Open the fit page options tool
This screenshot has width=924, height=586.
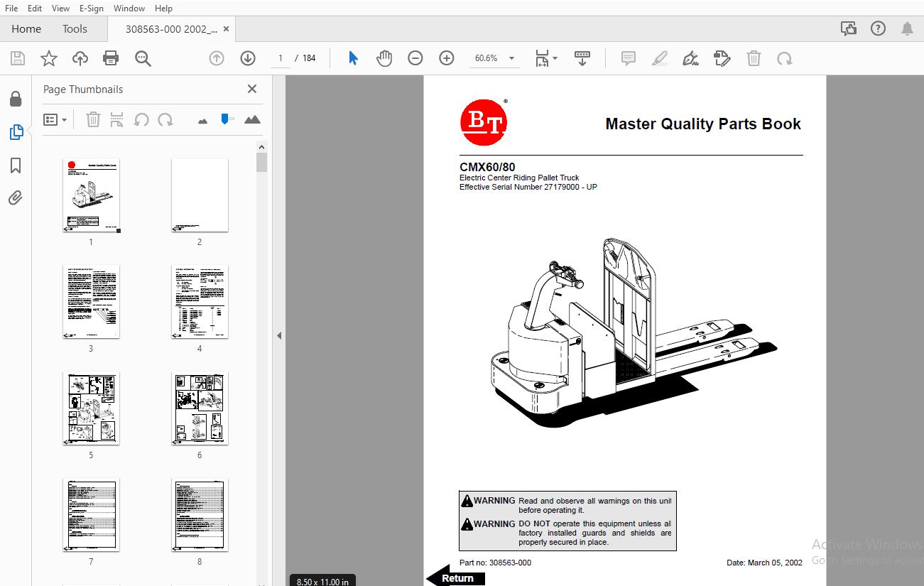pos(545,58)
